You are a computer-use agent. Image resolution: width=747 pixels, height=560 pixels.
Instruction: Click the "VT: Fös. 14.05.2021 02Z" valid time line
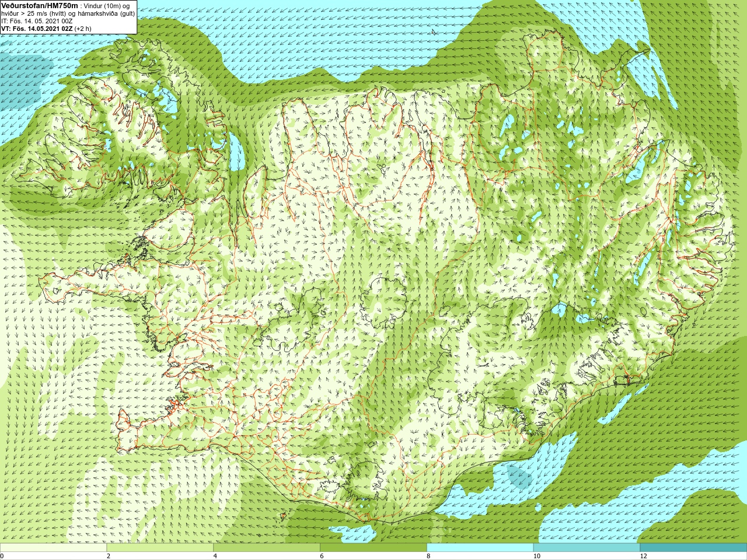point(46,29)
